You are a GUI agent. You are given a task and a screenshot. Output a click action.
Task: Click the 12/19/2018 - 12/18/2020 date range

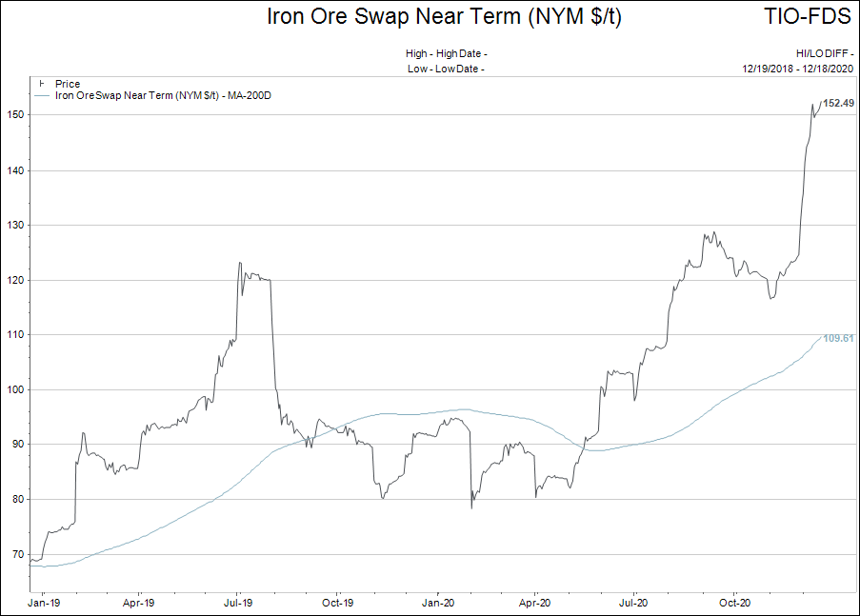click(x=798, y=69)
